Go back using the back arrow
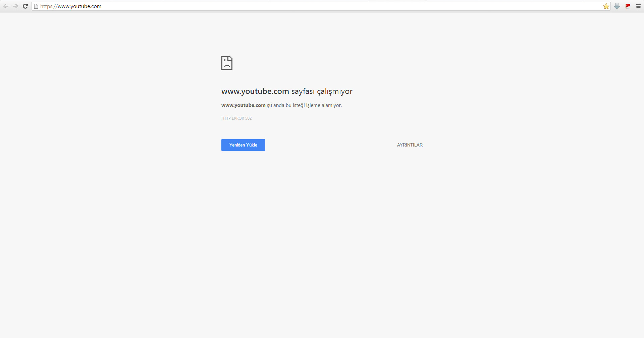Screen dimensions: 644x338 coord(6,6)
